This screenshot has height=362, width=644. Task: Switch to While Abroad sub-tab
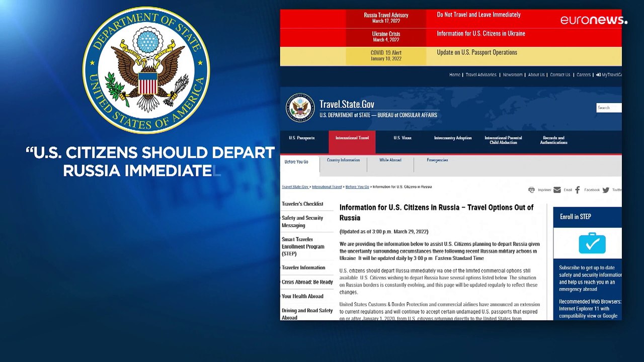point(390,160)
